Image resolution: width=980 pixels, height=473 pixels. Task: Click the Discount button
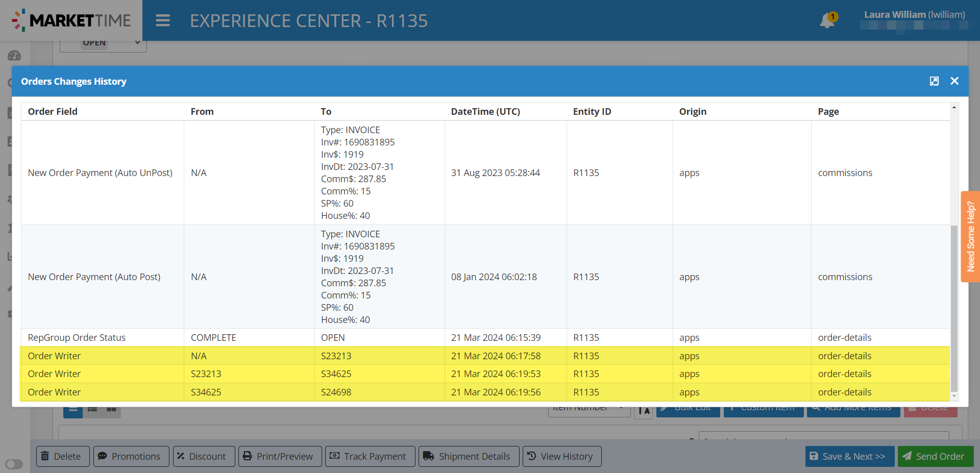[203, 456]
